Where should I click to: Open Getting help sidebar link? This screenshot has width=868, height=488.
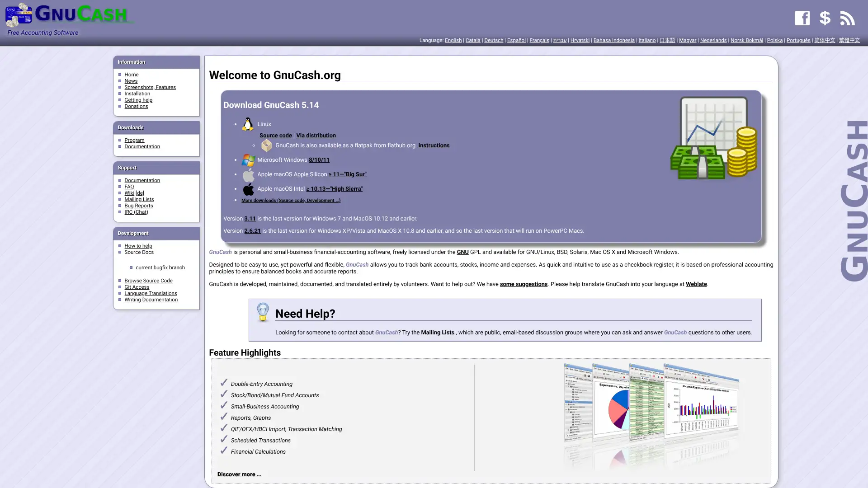point(138,100)
